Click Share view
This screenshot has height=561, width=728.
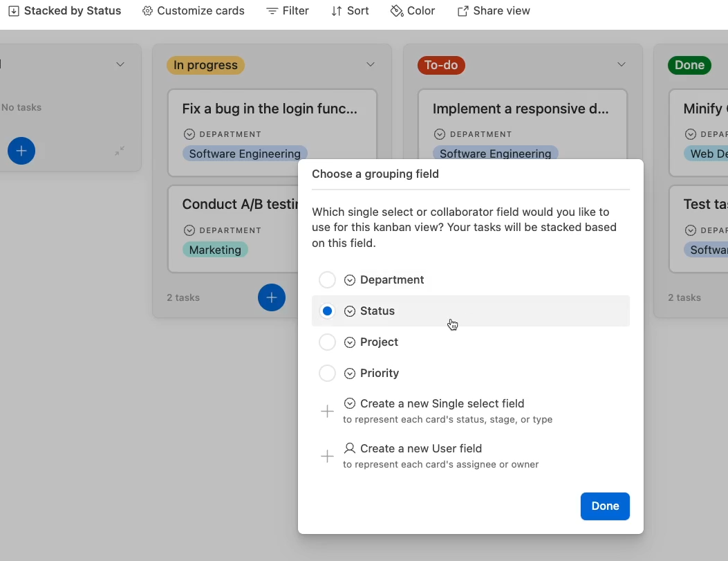(493, 10)
